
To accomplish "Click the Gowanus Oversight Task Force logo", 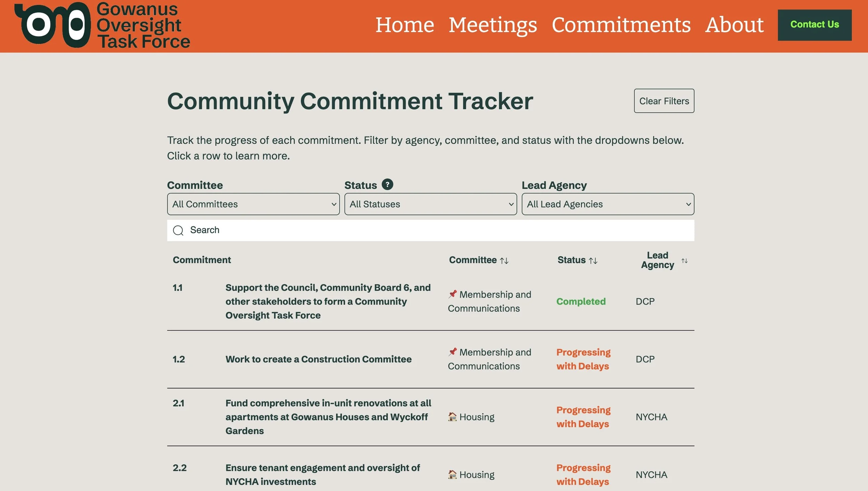I will (102, 25).
